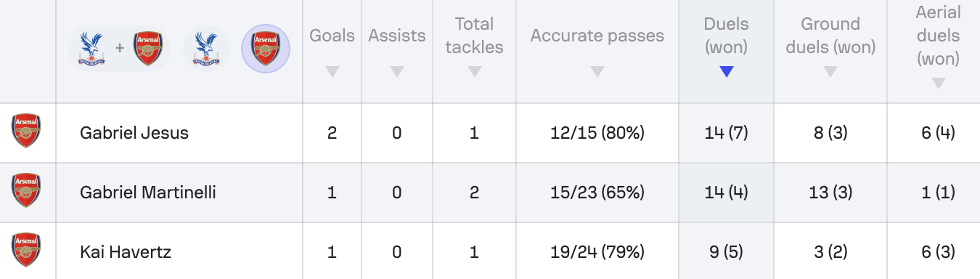Open Gabriel Jesus player profile

[x=134, y=133]
